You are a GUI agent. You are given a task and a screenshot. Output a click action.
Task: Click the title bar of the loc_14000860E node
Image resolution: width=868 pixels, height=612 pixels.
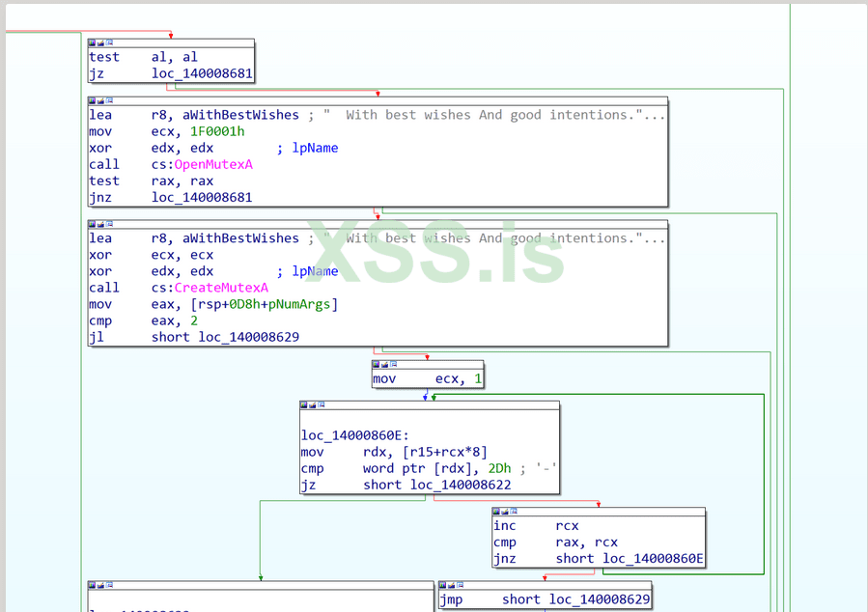[x=430, y=405]
